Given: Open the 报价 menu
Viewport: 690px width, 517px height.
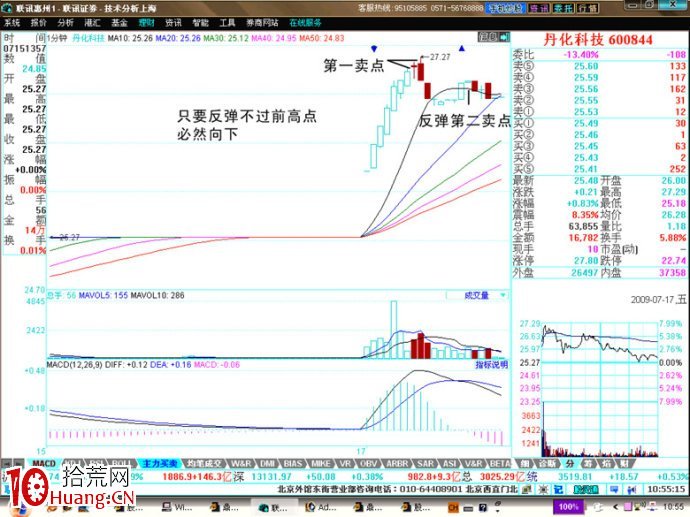Looking at the screenshot, I should [39, 23].
